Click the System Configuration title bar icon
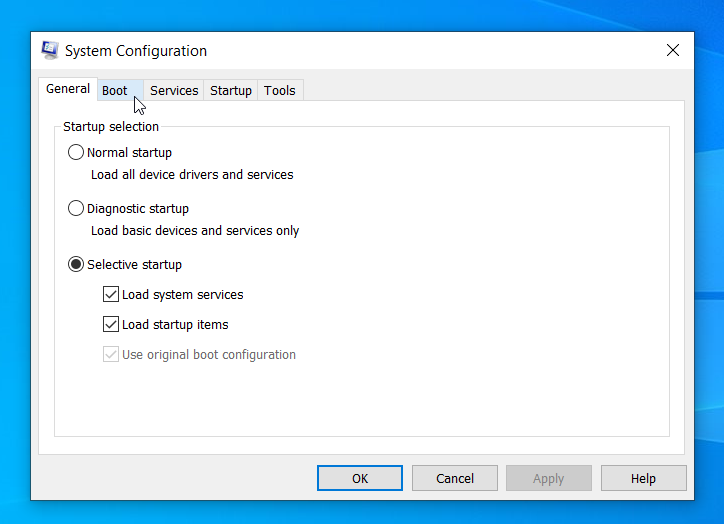This screenshot has width=724, height=524. coord(50,50)
